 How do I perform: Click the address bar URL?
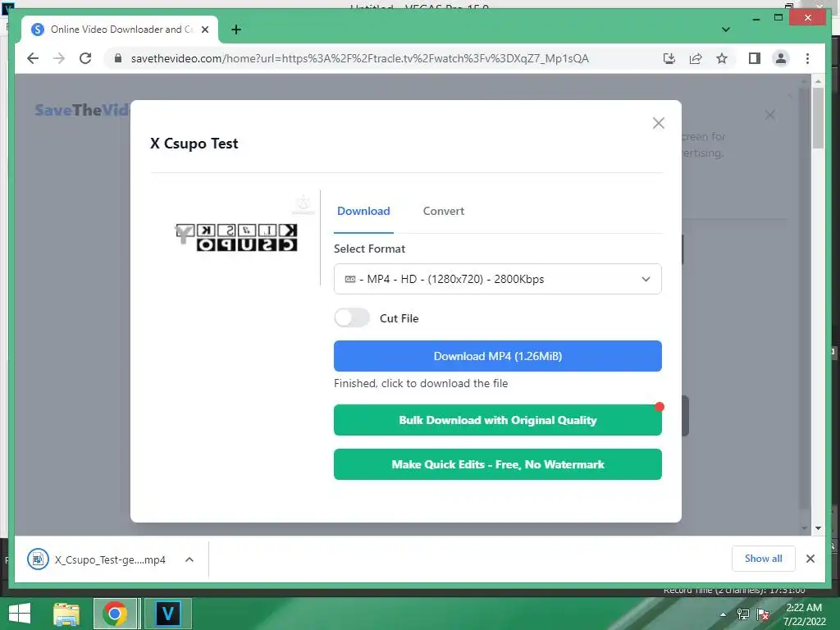point(359,58)
